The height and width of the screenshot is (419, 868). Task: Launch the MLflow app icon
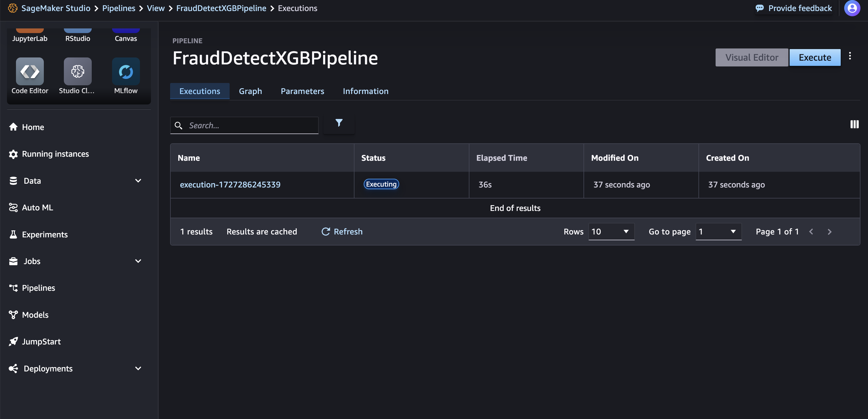tap(126, 71)
